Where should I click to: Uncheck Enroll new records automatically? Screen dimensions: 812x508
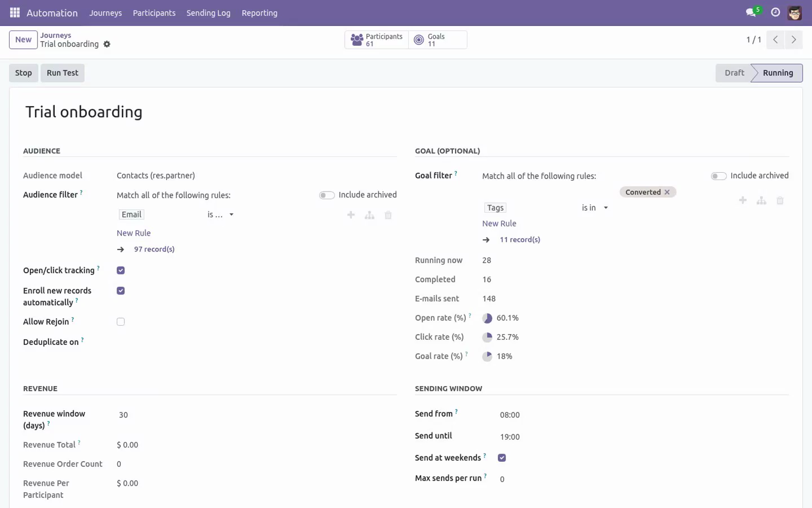(x=121, y=291)
